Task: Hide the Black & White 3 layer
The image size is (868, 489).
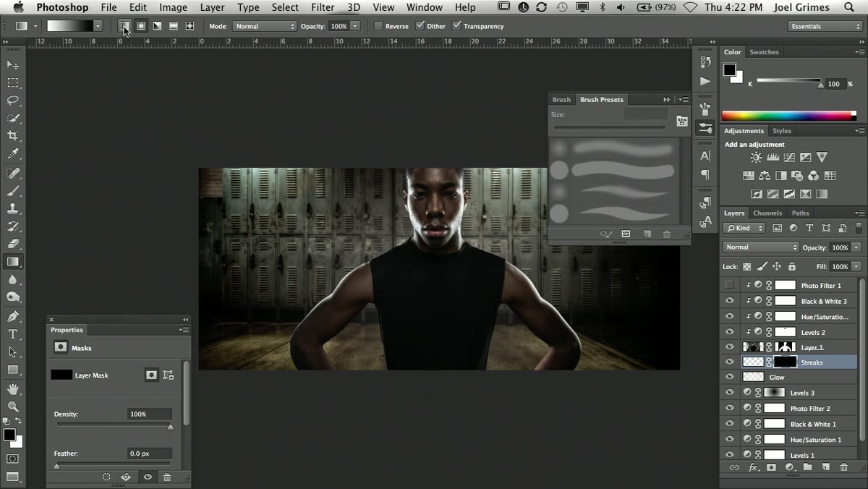Action: 729,301
